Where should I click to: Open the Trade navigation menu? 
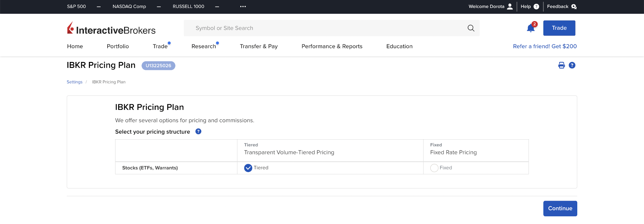[160, 47]
